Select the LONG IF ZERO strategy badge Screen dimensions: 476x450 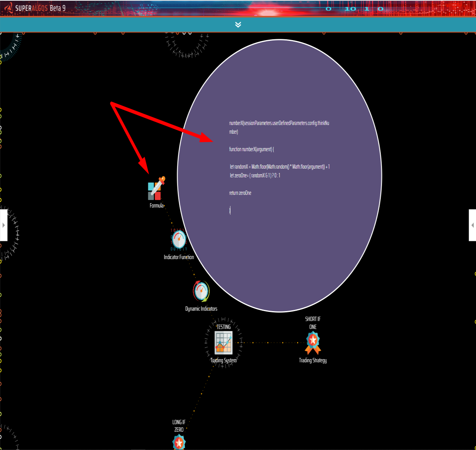(x=179, y=442)
